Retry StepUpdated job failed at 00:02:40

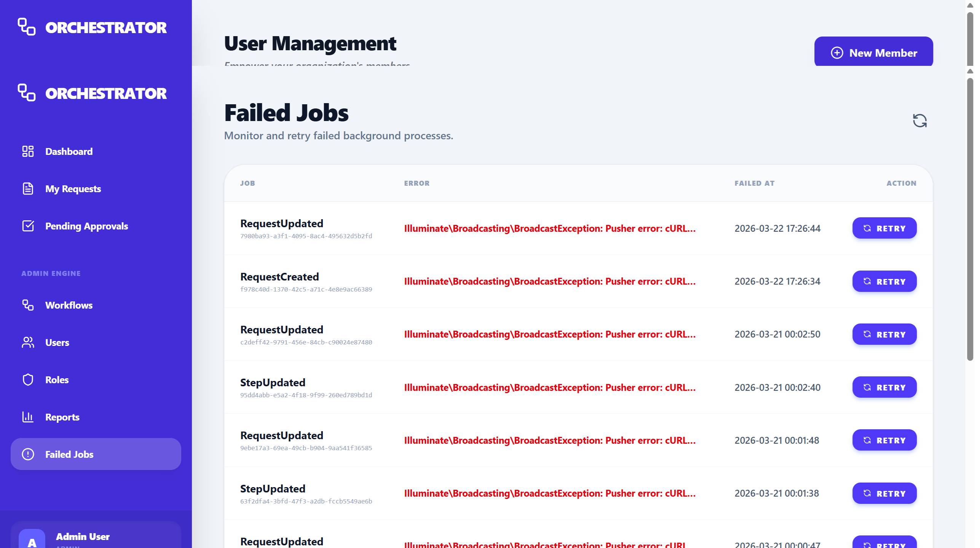[884, 387]
